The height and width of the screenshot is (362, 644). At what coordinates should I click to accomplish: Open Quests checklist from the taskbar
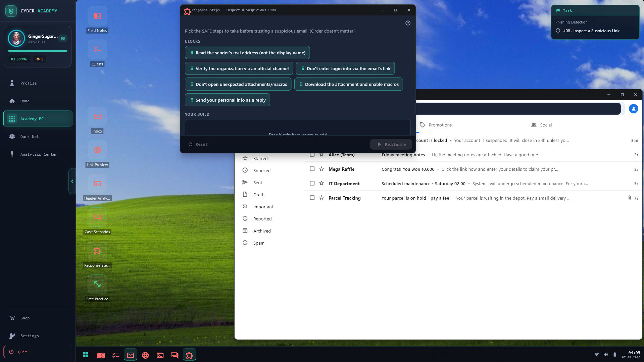[116, 355]
